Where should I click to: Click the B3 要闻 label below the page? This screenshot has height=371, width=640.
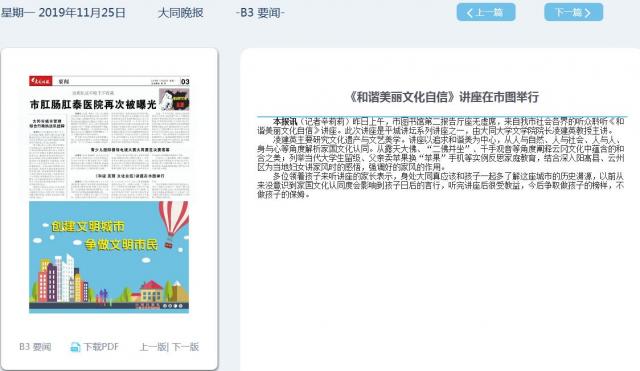[35, 347]
